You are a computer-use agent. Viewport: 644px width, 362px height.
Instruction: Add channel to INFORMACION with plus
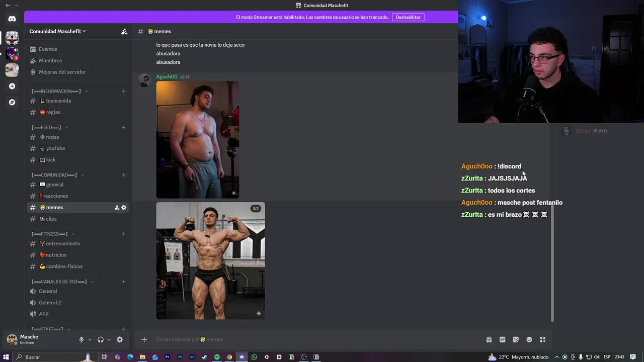[x=124, y=91]
